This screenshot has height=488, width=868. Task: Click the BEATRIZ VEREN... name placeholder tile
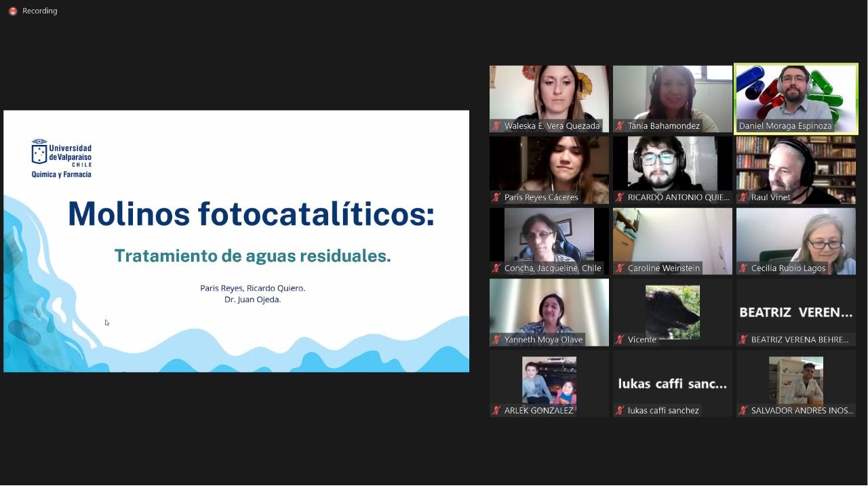(795, 312)
